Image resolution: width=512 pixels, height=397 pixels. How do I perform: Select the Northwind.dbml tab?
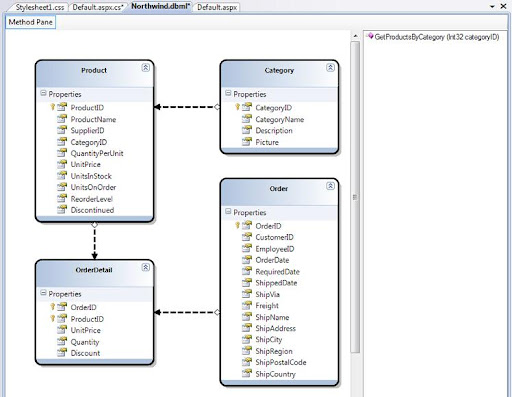tap(160, 6)
